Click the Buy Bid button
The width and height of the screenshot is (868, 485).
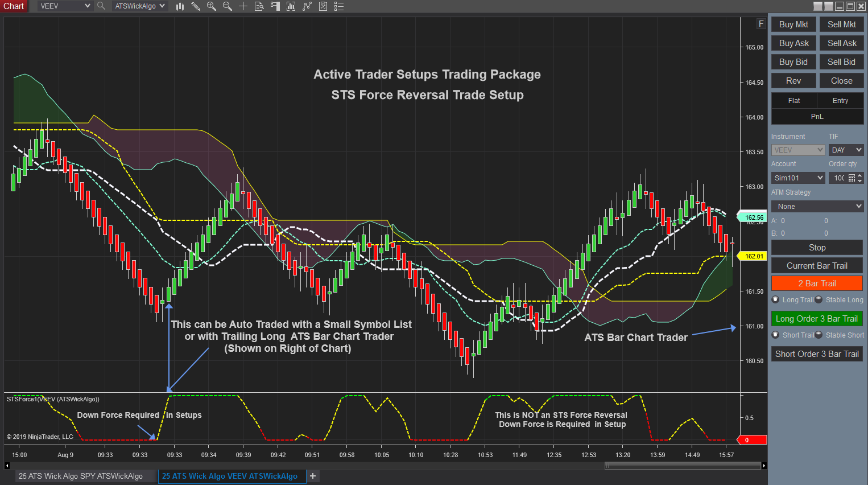click(x=793, y=62)
